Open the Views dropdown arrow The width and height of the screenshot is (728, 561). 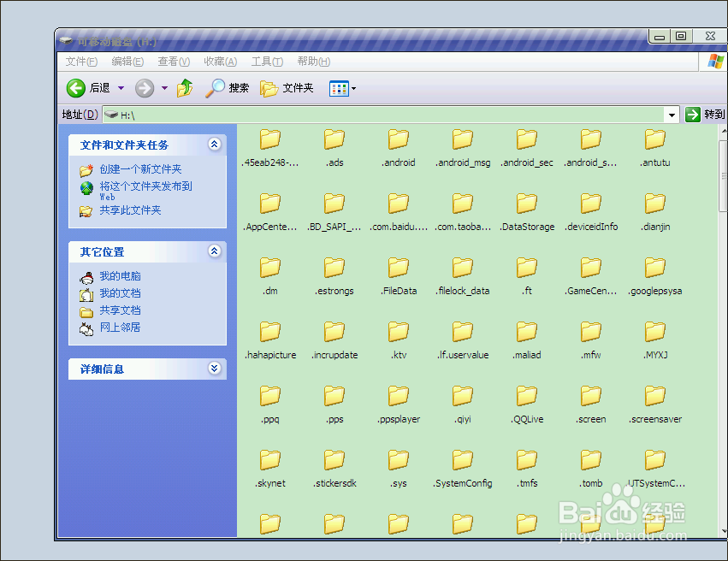354,88
